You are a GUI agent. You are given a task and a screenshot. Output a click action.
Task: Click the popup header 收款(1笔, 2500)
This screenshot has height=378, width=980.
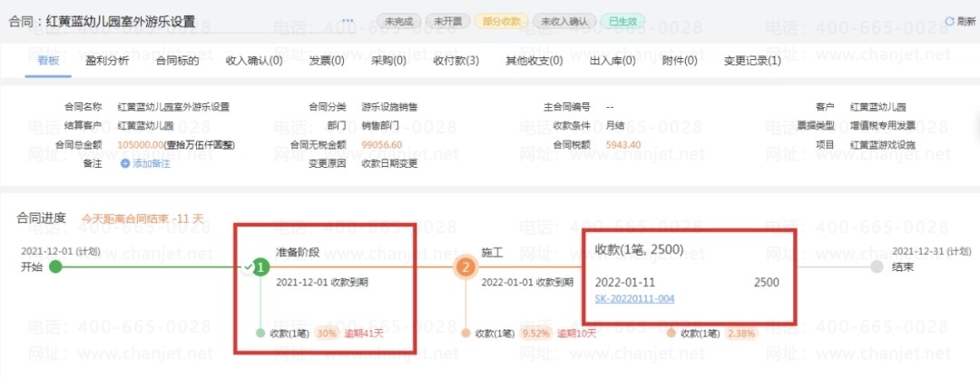click(x=639, y=250)
